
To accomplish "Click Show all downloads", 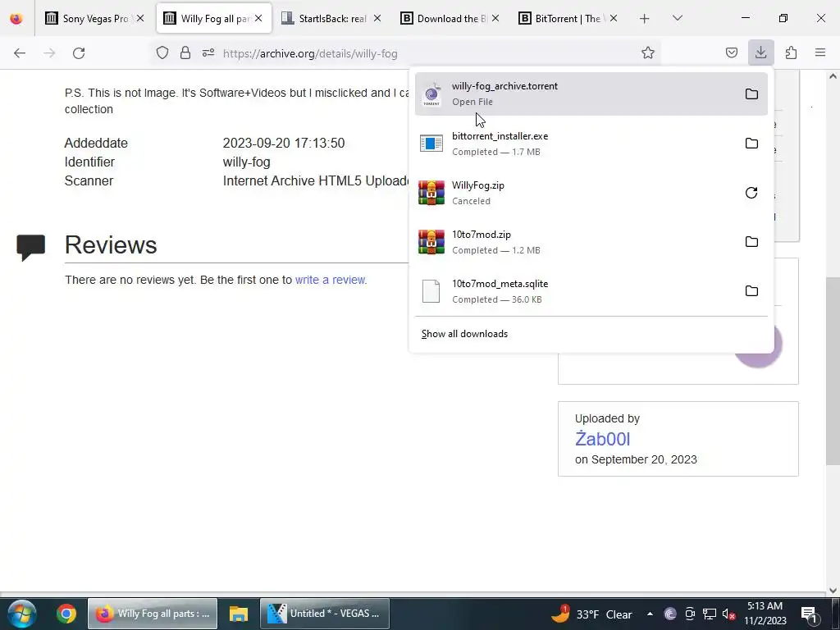I will (464, 334).
